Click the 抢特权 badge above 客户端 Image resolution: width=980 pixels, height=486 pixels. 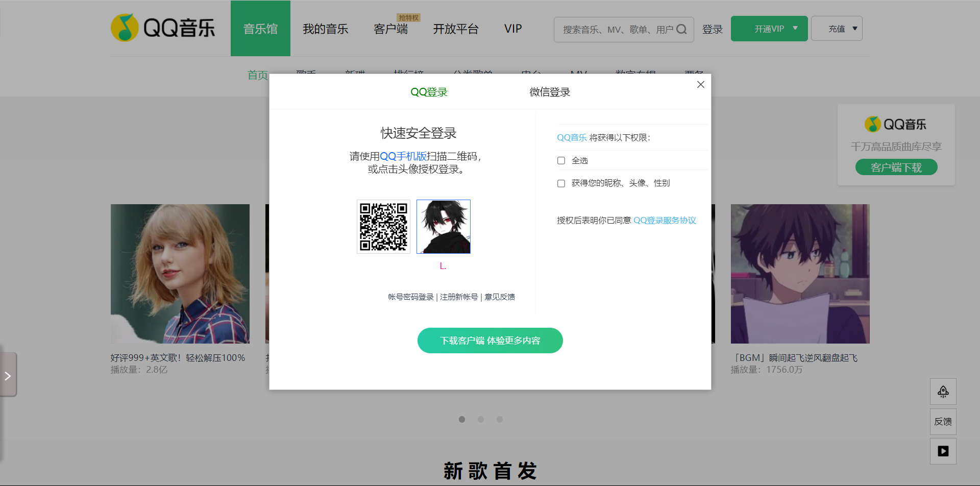click(408, 17)
